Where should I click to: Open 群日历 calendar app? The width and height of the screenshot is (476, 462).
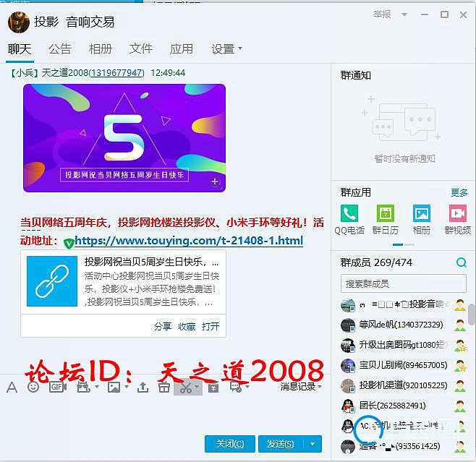coord(386,213)
